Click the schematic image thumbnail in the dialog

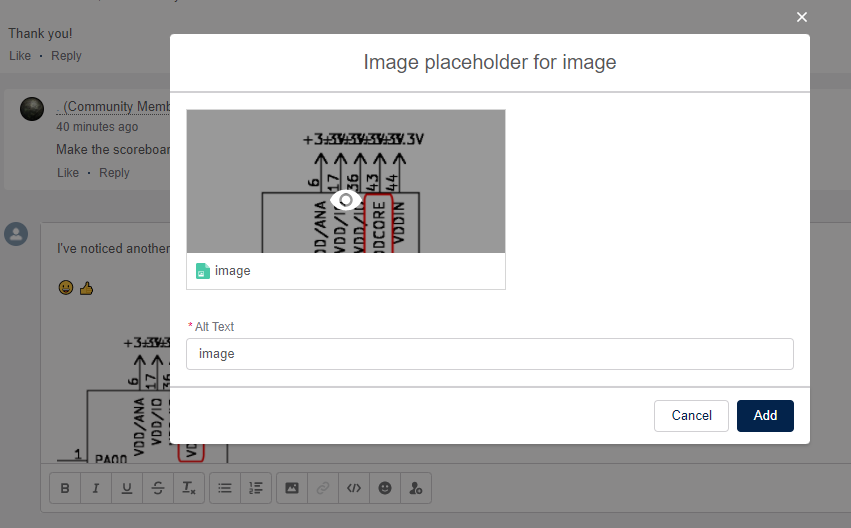(x=346, y=181)
